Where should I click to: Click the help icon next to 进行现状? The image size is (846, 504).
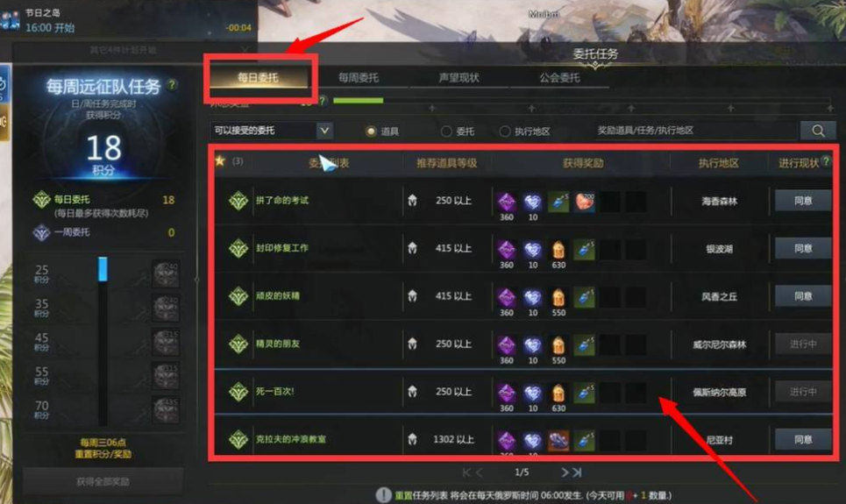826,160
